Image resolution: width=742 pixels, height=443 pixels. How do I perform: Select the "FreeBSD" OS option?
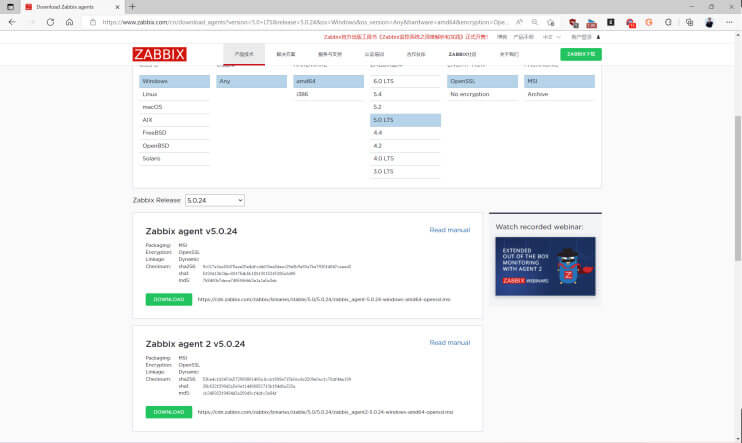[x=174, y=133]
